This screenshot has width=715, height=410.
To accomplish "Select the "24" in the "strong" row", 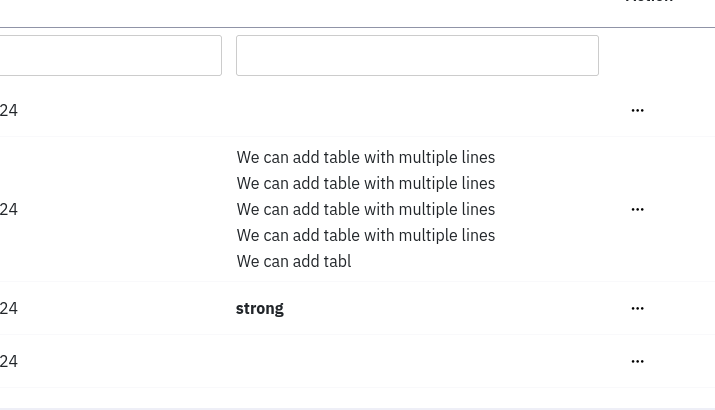I will (x=9, y=308).
